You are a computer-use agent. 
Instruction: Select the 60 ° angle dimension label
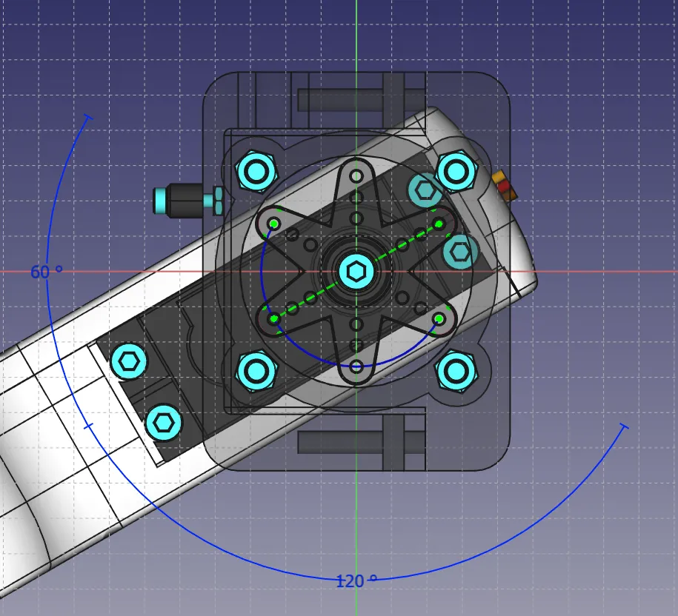coord(46,272)
